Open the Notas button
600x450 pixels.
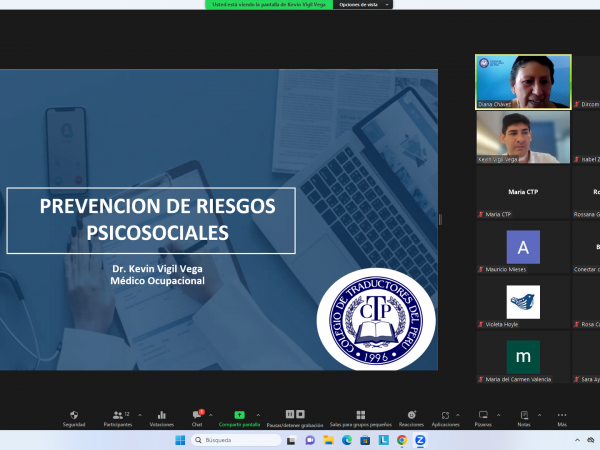[x=524, y=419]
